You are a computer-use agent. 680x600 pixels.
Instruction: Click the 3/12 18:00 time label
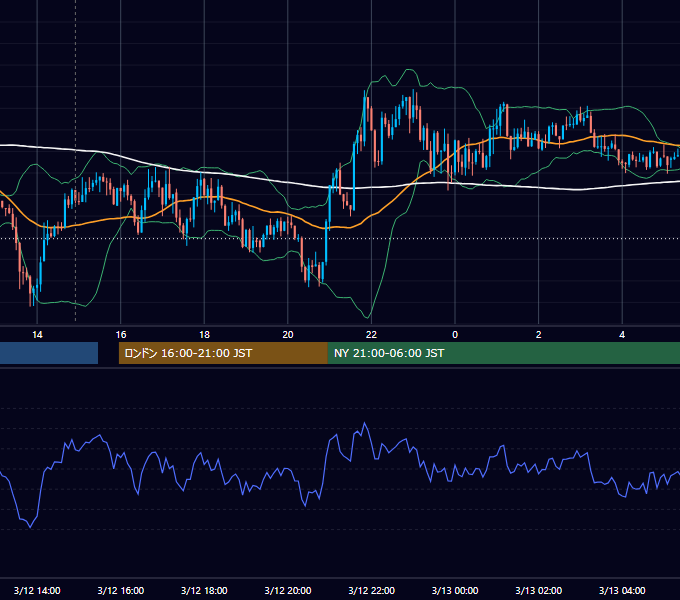coord(204,590)
